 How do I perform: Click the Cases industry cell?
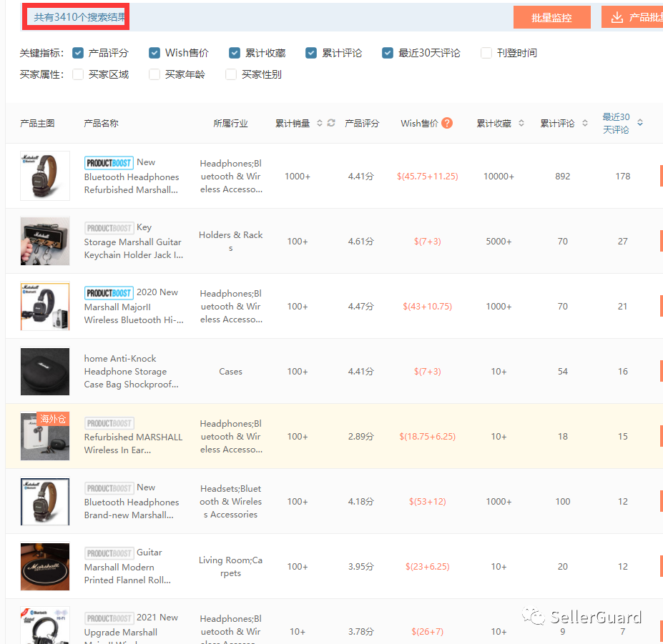[x=230, y=372]
